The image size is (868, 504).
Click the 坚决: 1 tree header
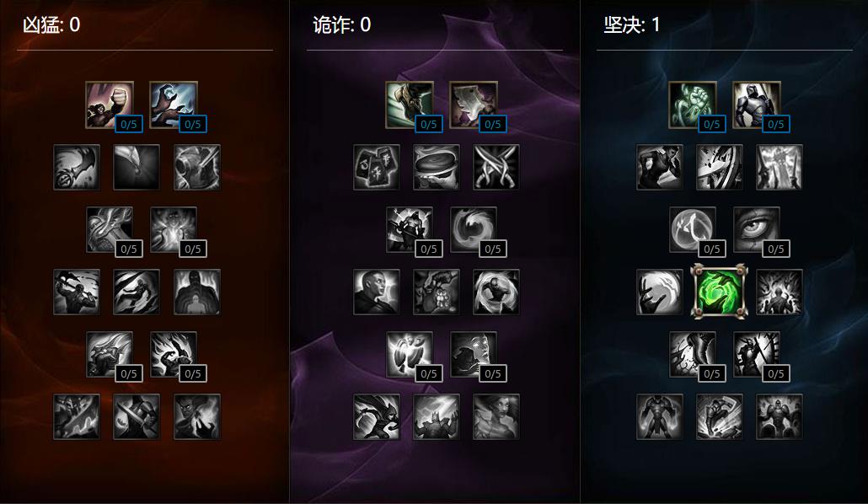tap(632, 25)
